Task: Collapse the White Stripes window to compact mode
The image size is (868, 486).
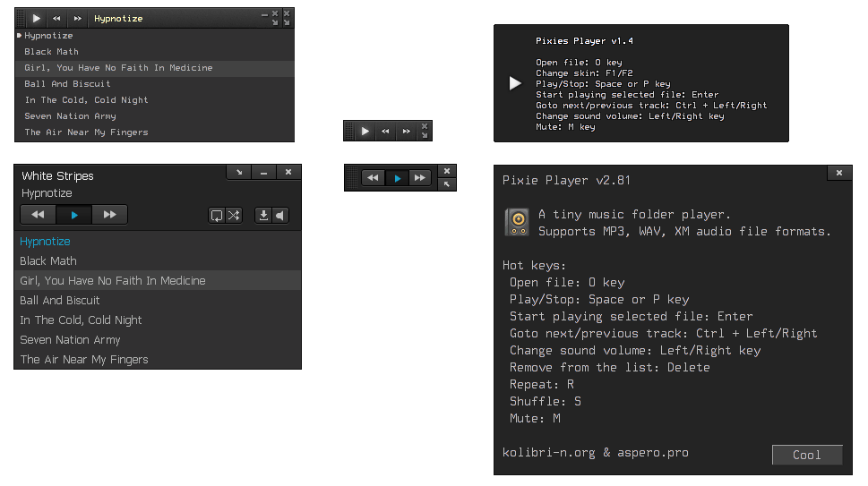Action: [239, 172]
